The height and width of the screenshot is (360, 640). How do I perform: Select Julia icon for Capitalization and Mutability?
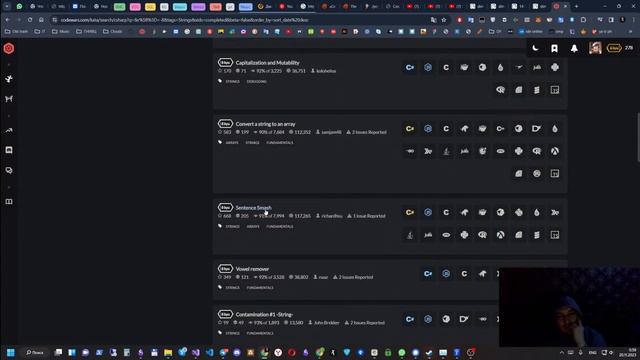537,67
